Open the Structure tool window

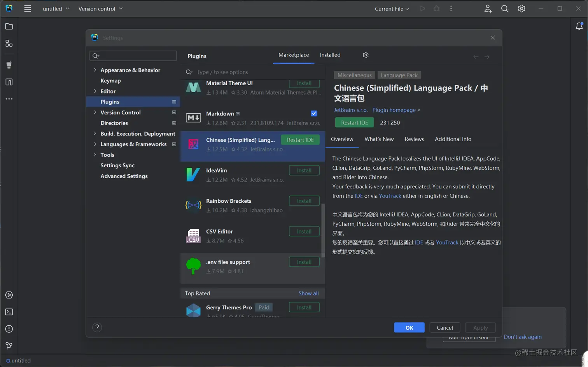pos(9,44)
